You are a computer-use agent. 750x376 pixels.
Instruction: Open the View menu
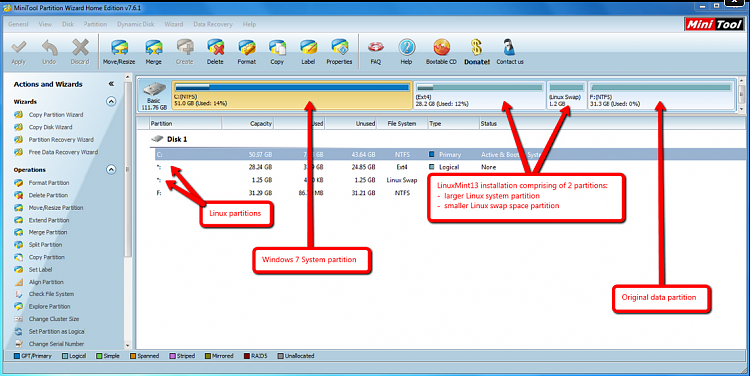45,24
